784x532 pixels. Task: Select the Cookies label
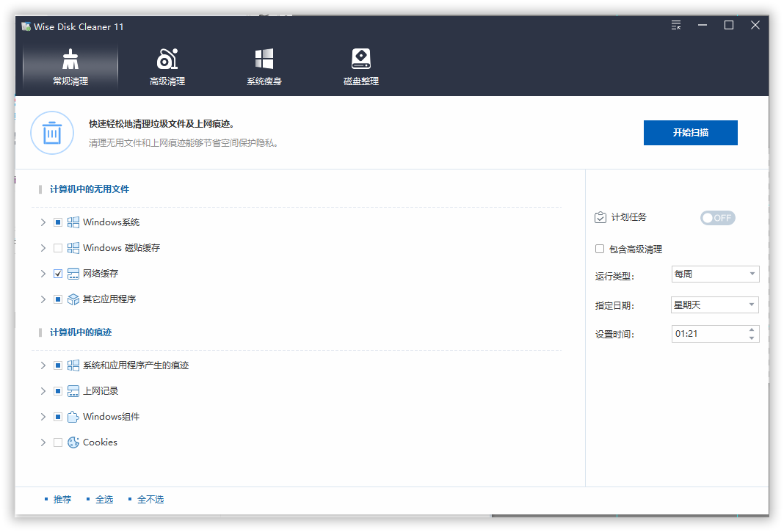[100, 442]
